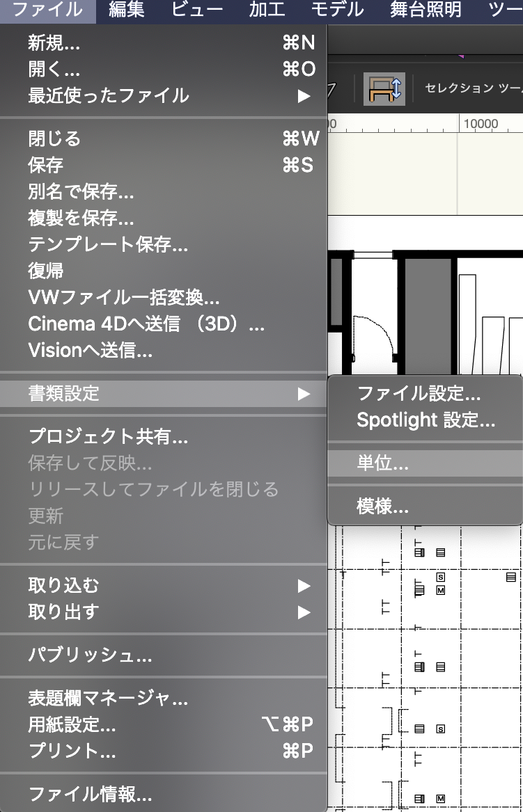Viewport: 523px width, 812px height.
Task: Open VWファイル一括変換... command
Action: (x=163, y=297)
